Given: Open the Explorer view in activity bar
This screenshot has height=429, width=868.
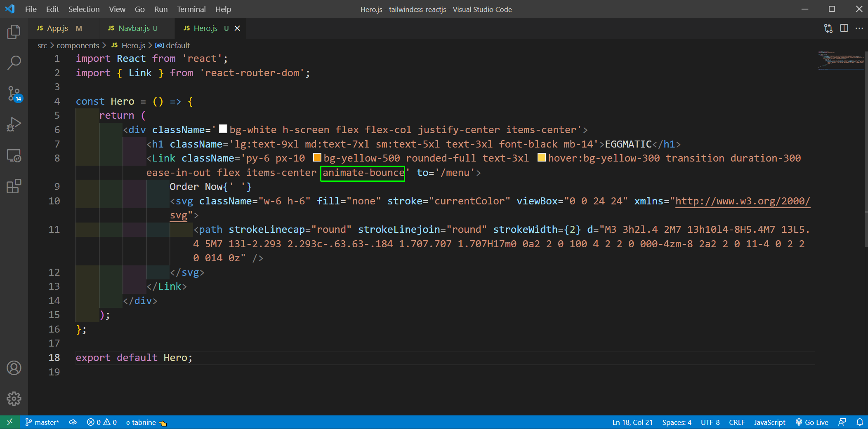Looking at the screenshot, I should click(14, 32).
